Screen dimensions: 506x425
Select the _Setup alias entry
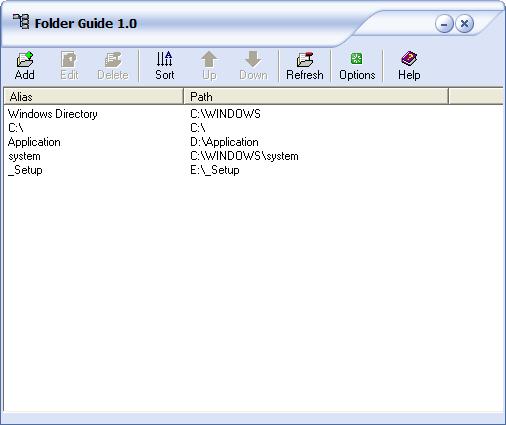[x=25, y=170]
